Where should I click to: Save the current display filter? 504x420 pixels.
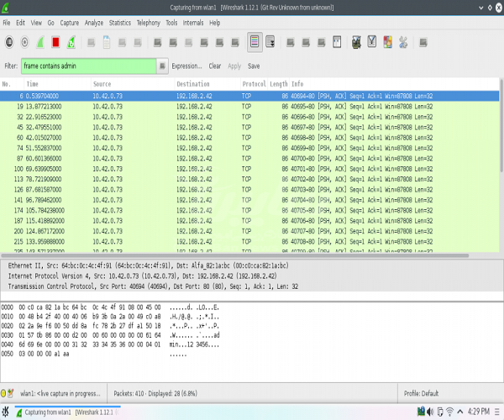tap(254, 66)
